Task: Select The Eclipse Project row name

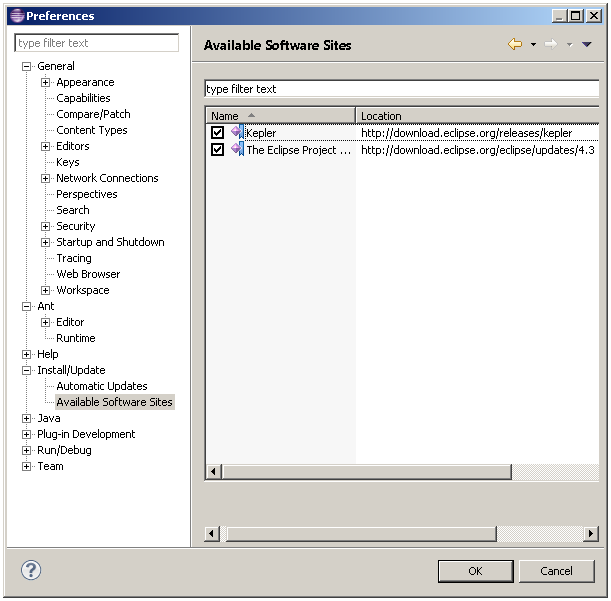Action: point(298,150)
